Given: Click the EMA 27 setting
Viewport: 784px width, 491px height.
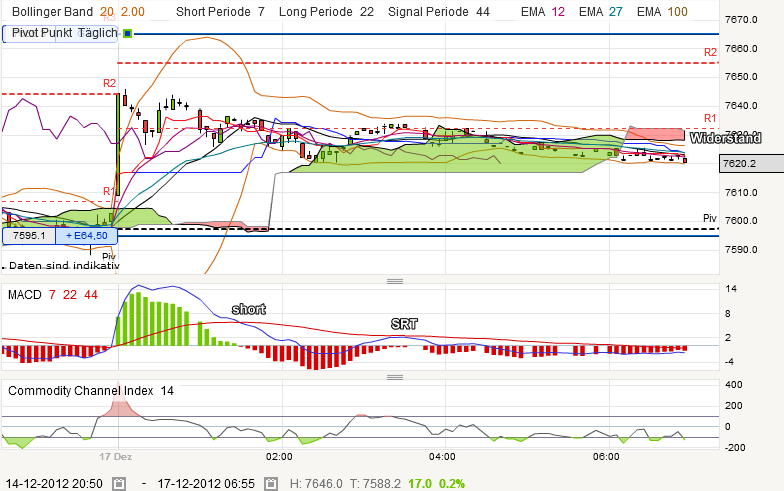Looking at the screenshot, I should (x=601, y=12).
